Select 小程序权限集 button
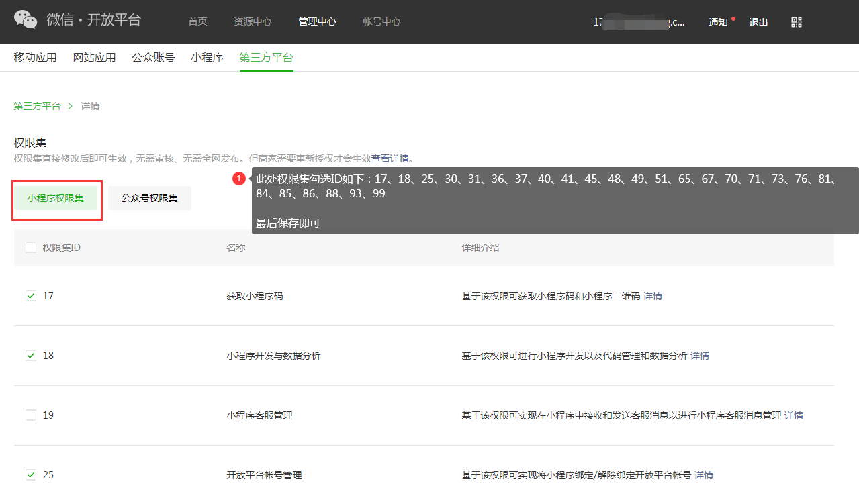The image size is (859, 504). 56,198
